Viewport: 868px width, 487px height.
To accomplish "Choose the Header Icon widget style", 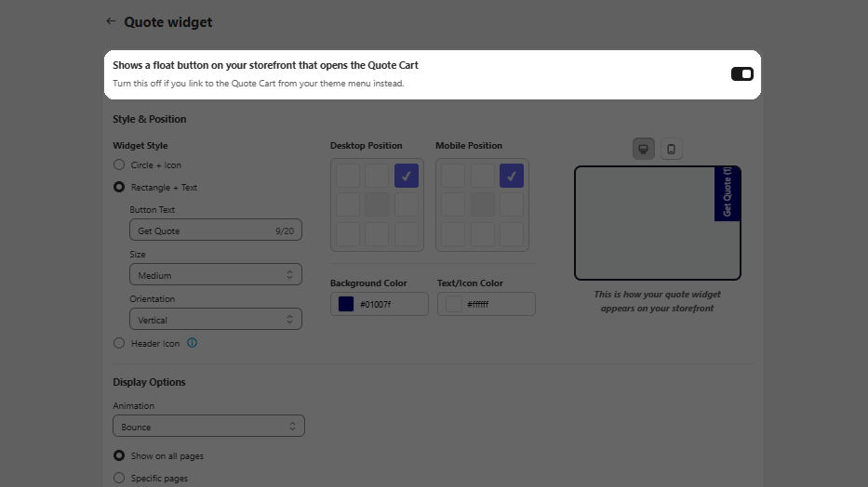I will tap(119, 343).
